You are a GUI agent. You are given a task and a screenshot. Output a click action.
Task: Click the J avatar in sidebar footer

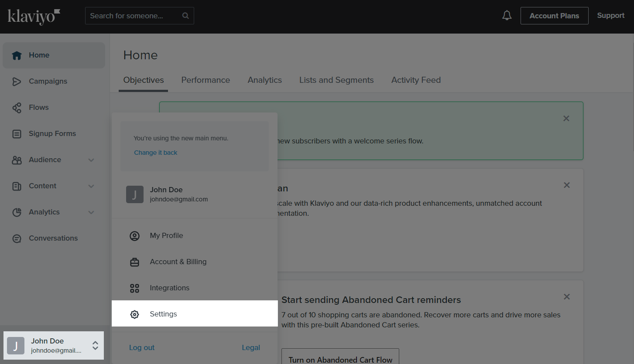click(x=16, y=346)
